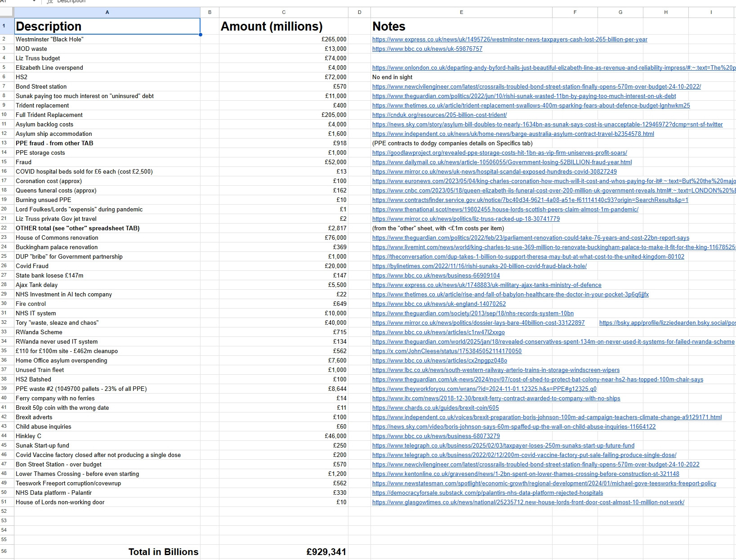
Task: Select the 'Covid Fraud' cell
Action: tap(107, 266)
